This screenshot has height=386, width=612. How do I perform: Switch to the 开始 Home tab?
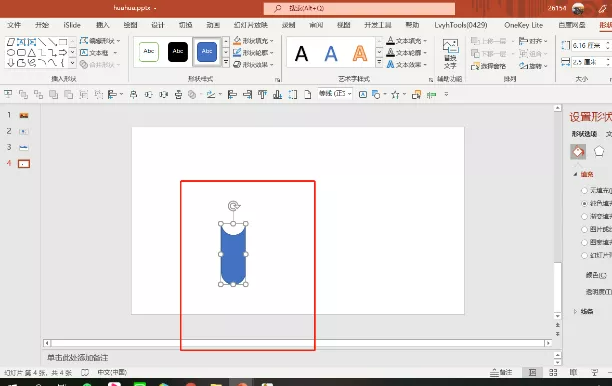coord(42,25)
